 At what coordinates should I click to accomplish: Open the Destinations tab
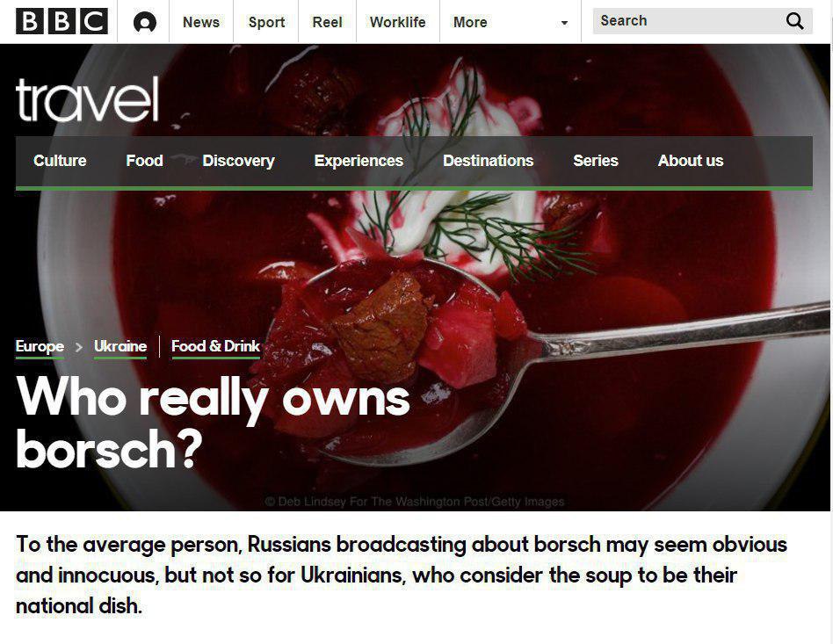(x=489, y=161)
